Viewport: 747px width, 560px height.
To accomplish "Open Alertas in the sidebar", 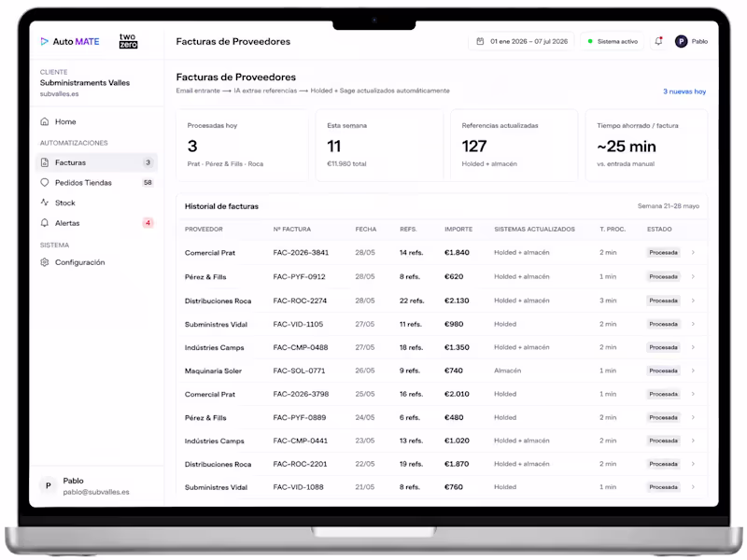I will tap(96, 223).
